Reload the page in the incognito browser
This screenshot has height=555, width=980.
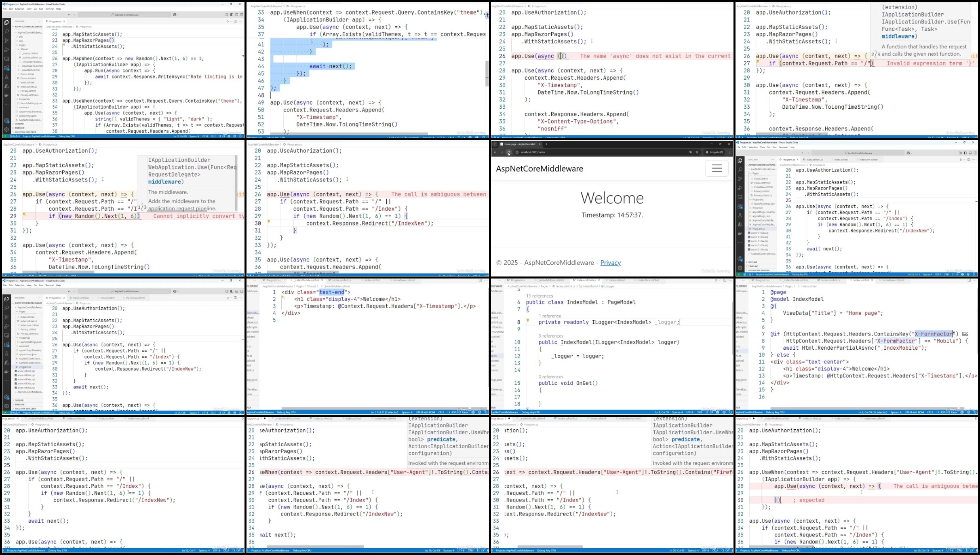point(509,152)
